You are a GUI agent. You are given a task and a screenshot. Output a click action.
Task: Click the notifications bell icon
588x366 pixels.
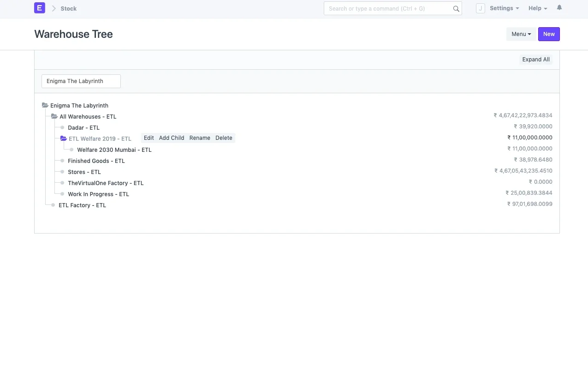pyautogui.click(x=559, y=8)
